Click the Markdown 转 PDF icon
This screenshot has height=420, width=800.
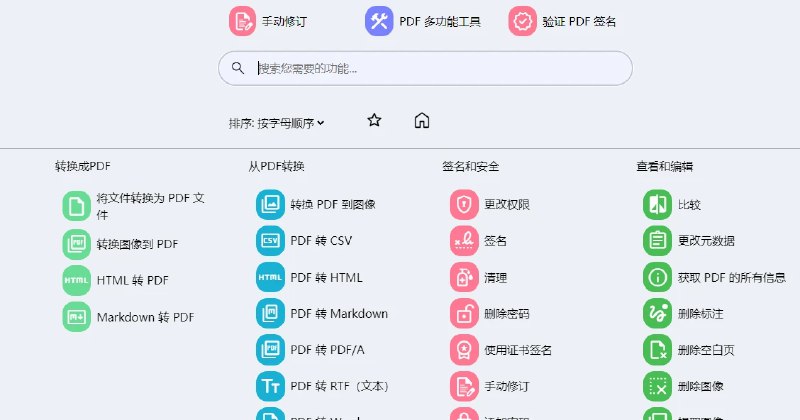[77, 317]
